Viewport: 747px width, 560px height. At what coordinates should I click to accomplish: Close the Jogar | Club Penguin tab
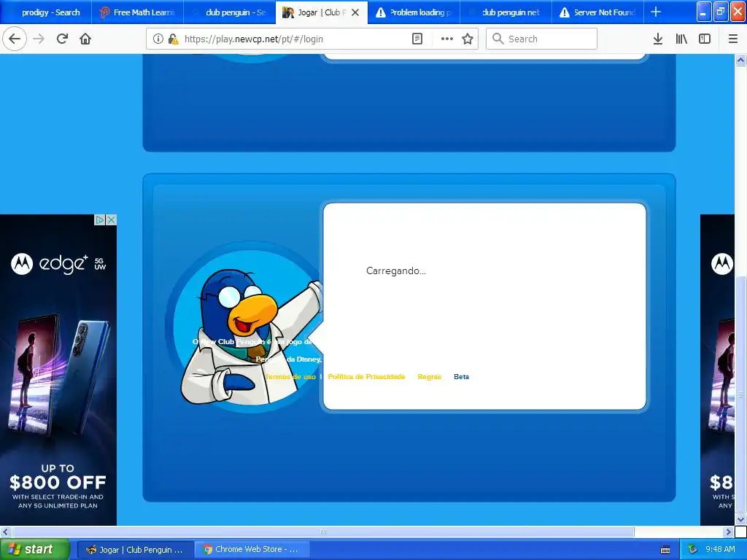click(355, 12)
